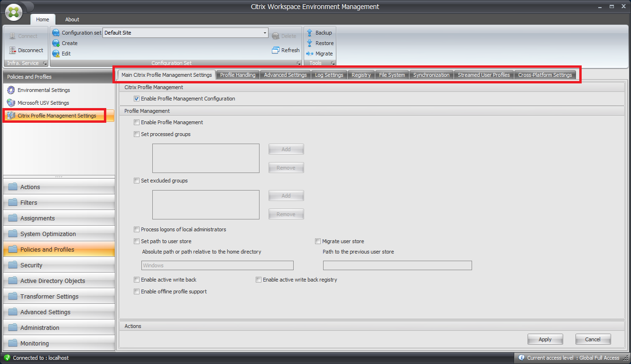This screenshot has width=631, height=364.
Task: Click the System Optimization folder icon
Action: click(13, 234)
